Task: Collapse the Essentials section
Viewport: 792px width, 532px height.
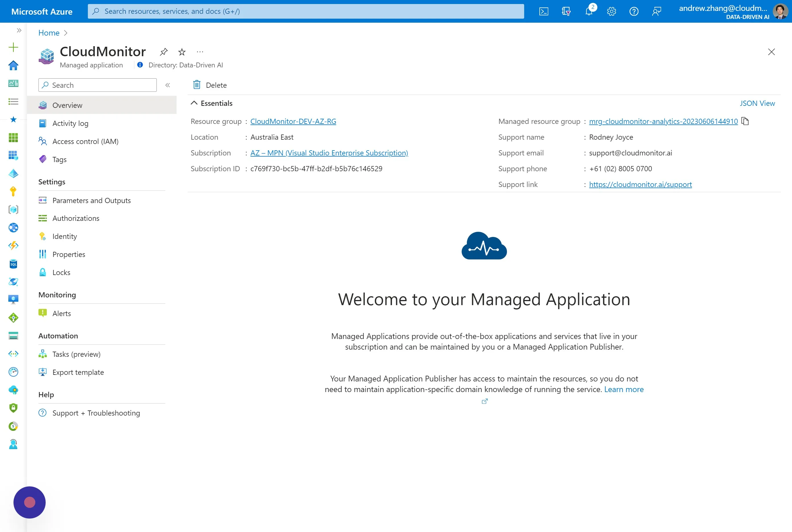Action: [x=194, y=103]
